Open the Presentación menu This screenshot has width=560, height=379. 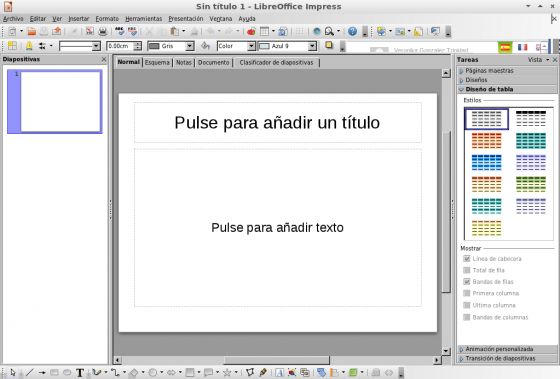(x=186, y=19)
